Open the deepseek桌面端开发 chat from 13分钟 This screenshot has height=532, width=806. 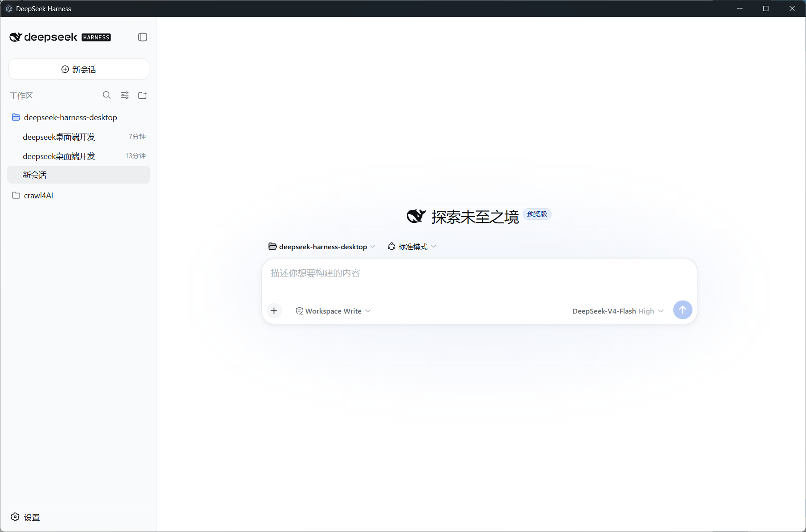pos(79,156)
